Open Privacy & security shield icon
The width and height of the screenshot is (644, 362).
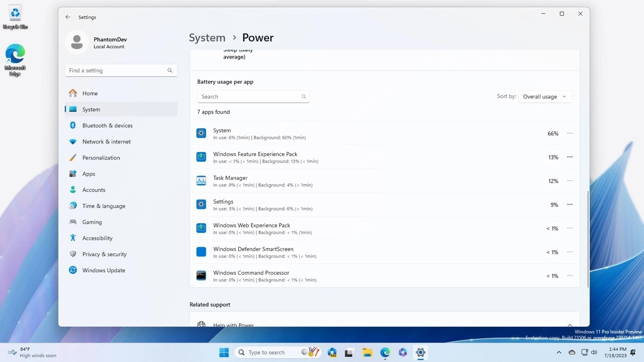pyautogui.click(x=73, y=254)
